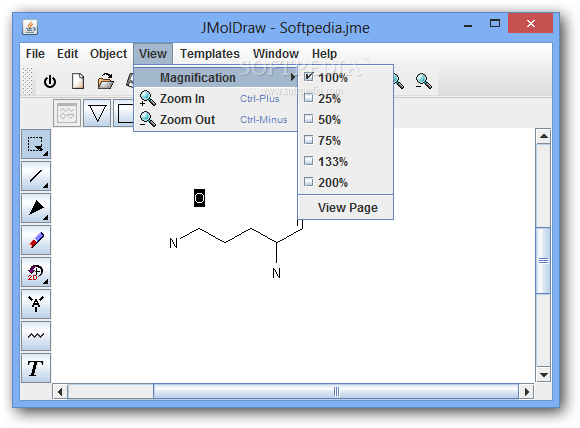
Task: Select the 2D rotate tool
Action: (36, 272)
